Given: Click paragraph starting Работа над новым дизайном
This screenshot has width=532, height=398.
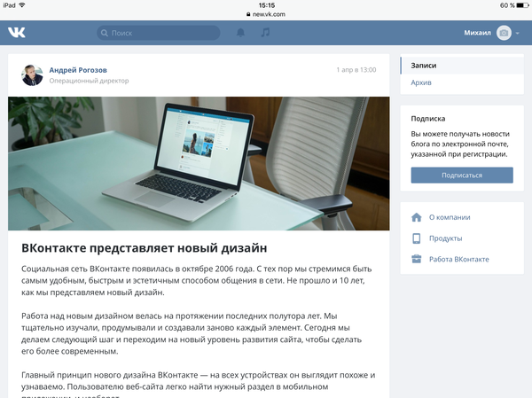Looking at the screenshot, I should (192, 333).
